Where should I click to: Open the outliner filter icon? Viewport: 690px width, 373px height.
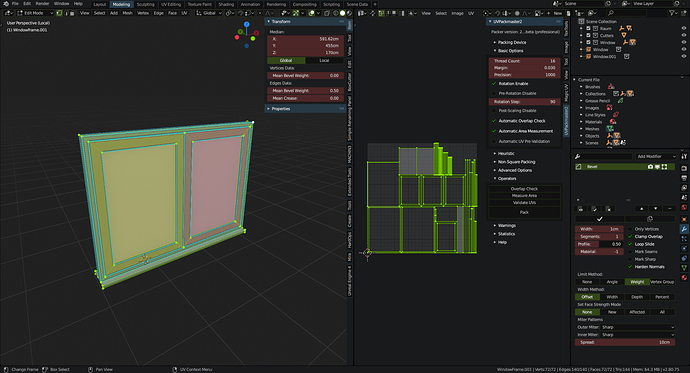tap(673, 13)
